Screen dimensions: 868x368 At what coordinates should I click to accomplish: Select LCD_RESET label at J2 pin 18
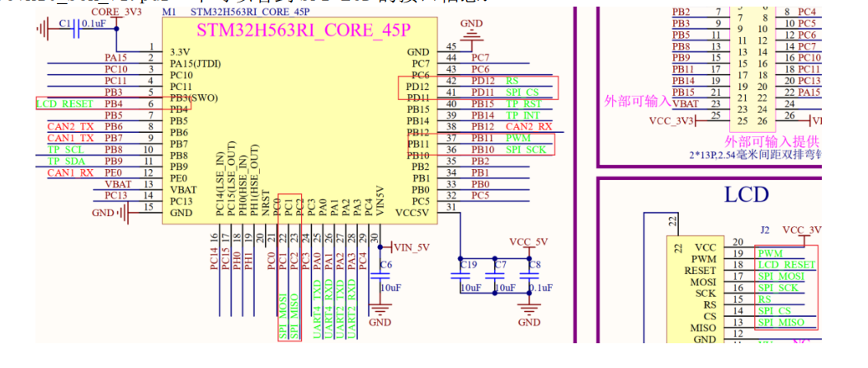coord(786,265)
